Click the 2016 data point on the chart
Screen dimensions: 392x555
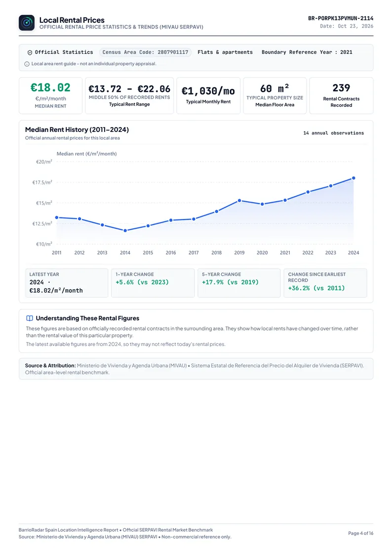(x=171, y=220)
